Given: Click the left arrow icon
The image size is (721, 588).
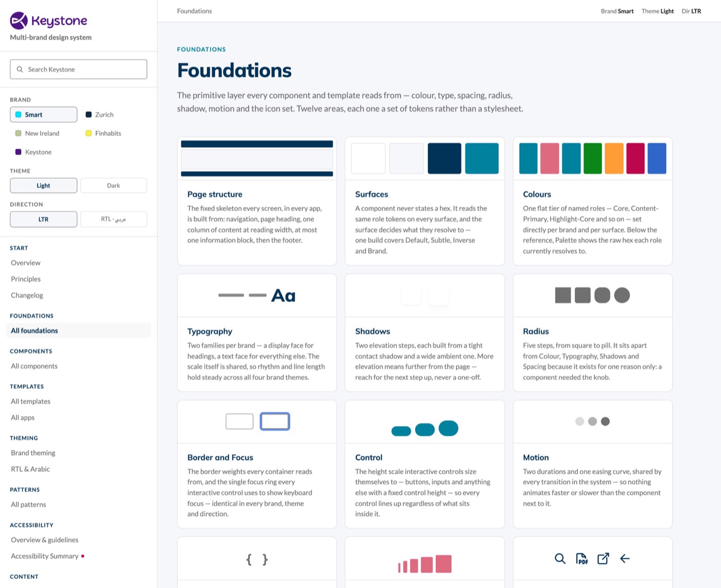Looking at the screenshot, I should [x=625, y=559].
